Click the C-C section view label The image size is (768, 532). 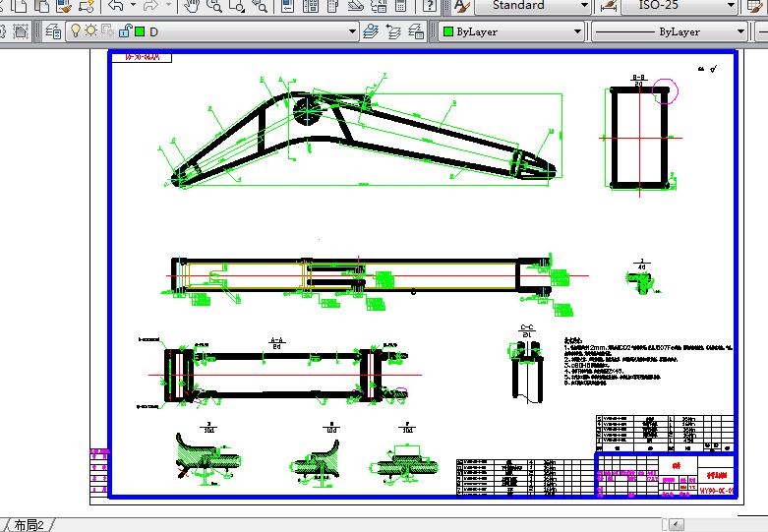pos(526,330)
